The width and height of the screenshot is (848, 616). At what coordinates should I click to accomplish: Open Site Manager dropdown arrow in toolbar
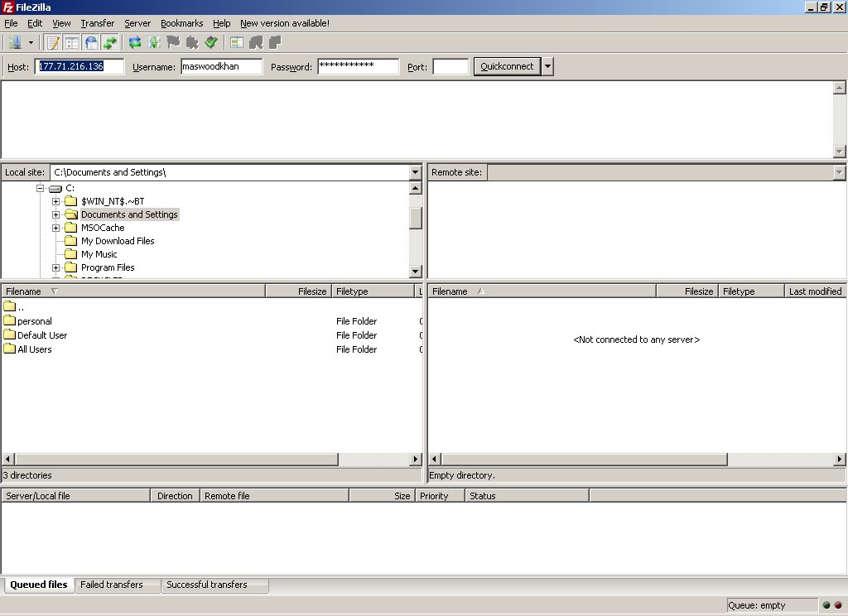[31, 42]
